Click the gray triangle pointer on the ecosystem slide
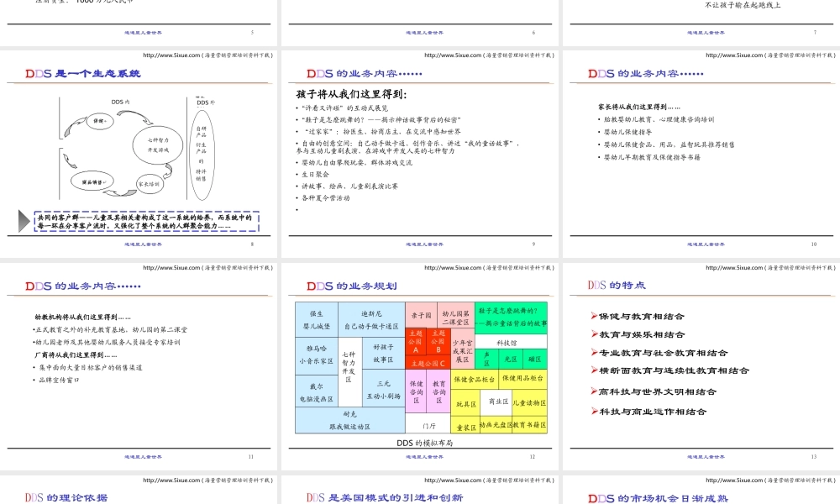Screen dimensions: 840x504 click(x=24, y=220)
